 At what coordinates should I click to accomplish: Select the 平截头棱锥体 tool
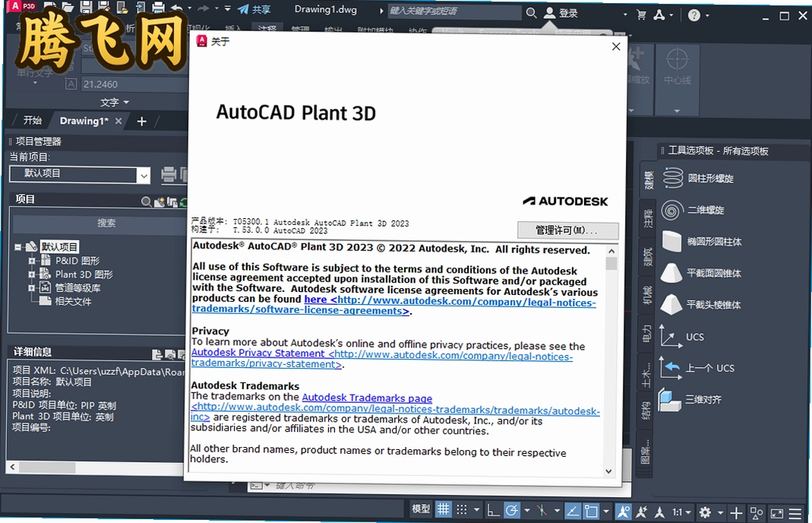point(702,305)
